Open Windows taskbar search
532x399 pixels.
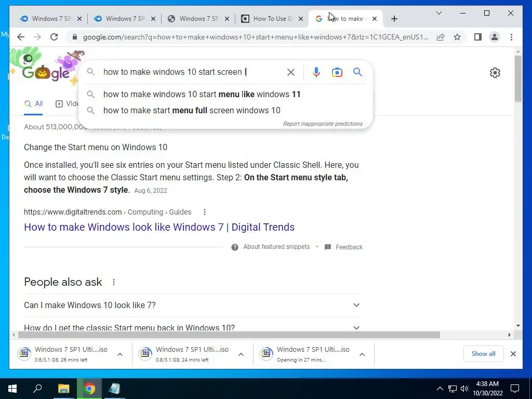(x=37, y=389)
